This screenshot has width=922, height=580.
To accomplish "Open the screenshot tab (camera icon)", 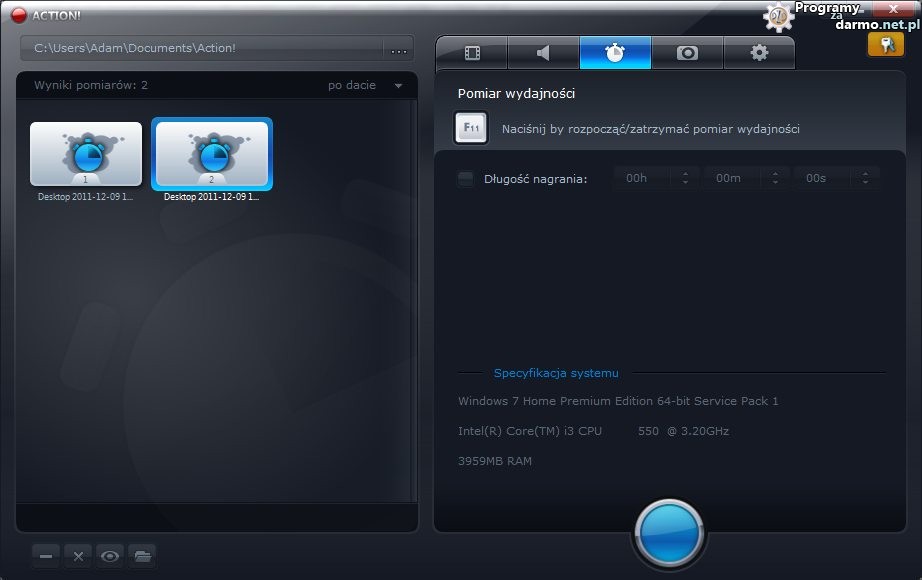I will pos(687,53).
